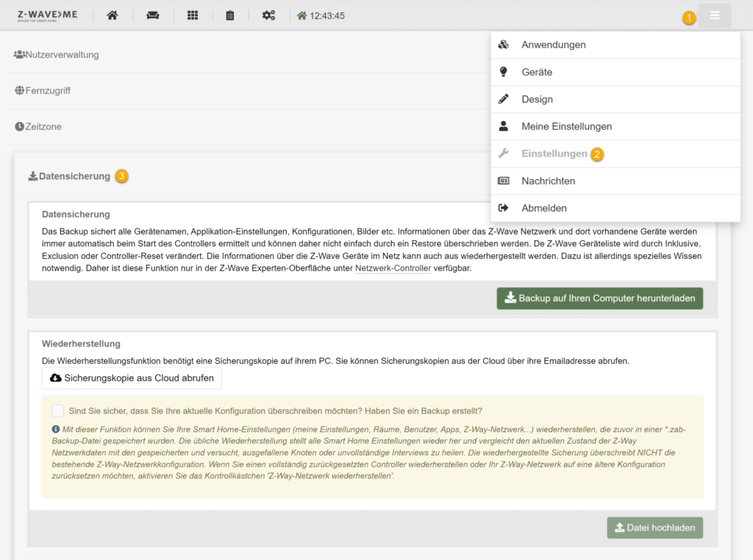Click the time display 12:43:45
Viewport: 753px width, 560px height.
click(327, 16)
